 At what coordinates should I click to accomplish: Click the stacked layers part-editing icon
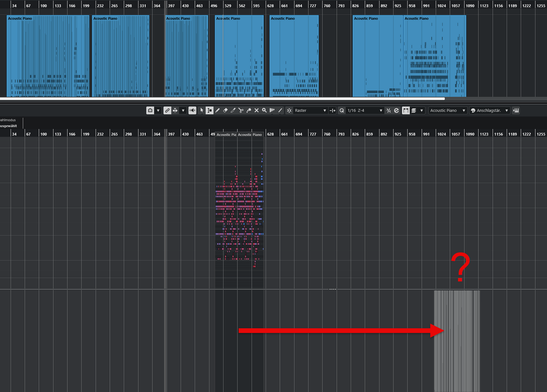coord(414,110)
